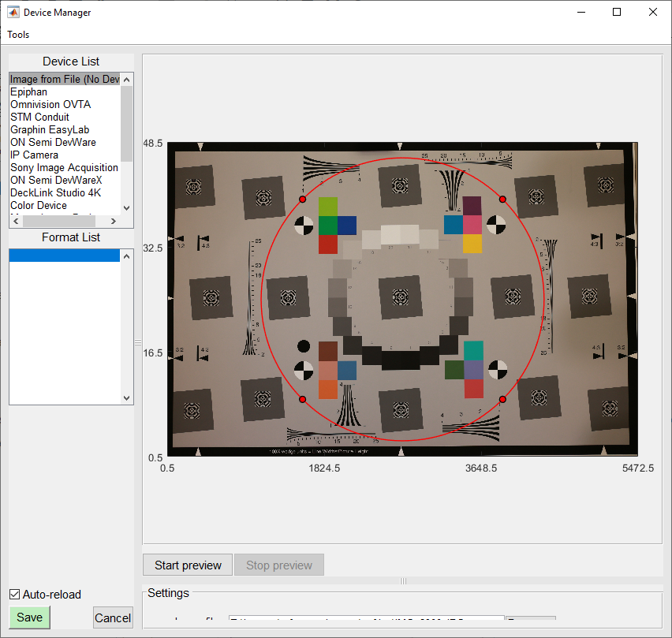Open the Tools menu
Image resolution: width=672 pixels, height=638 pixels.
click(18, 35)
